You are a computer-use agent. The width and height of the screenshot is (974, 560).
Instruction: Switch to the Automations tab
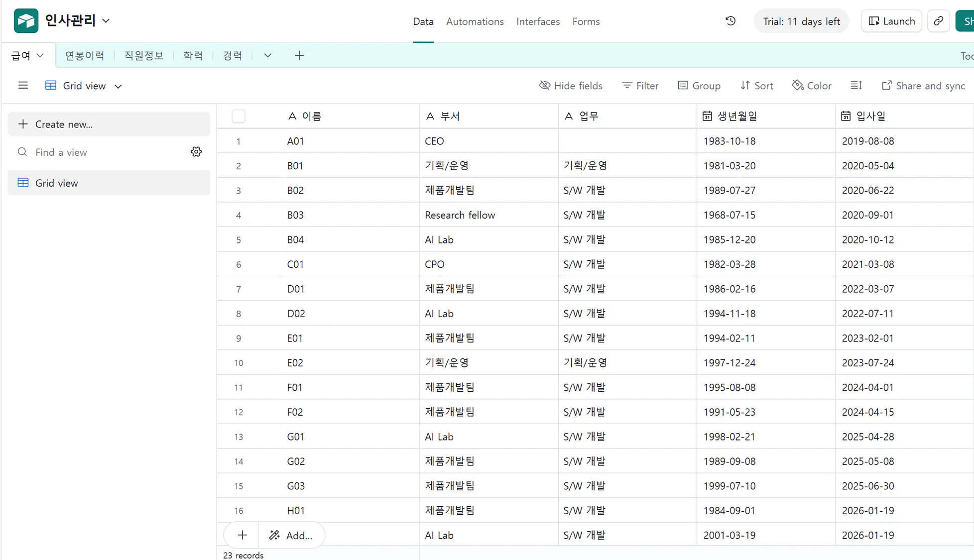(x=475, y=21)
